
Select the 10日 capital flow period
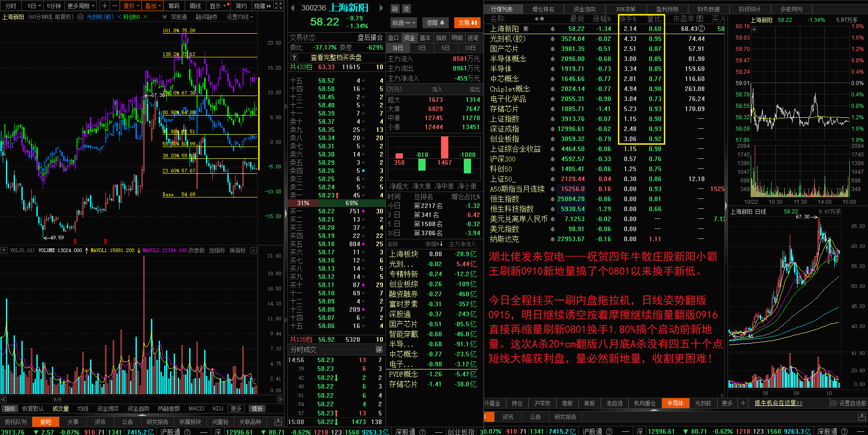470,48
